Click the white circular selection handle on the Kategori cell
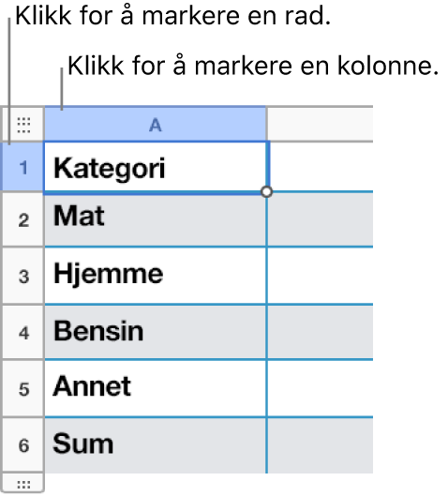 coord(267,191)
